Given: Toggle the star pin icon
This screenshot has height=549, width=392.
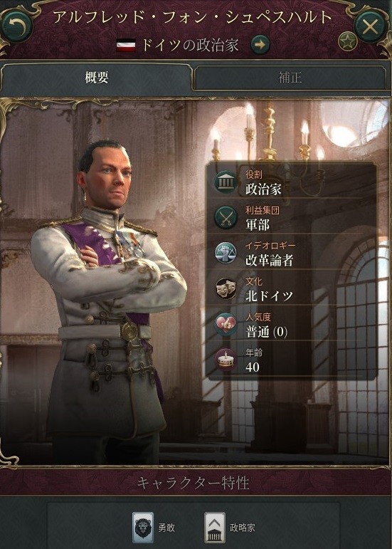Looking at the screenshot, I should pyautogui.click(x=347, y=42).
